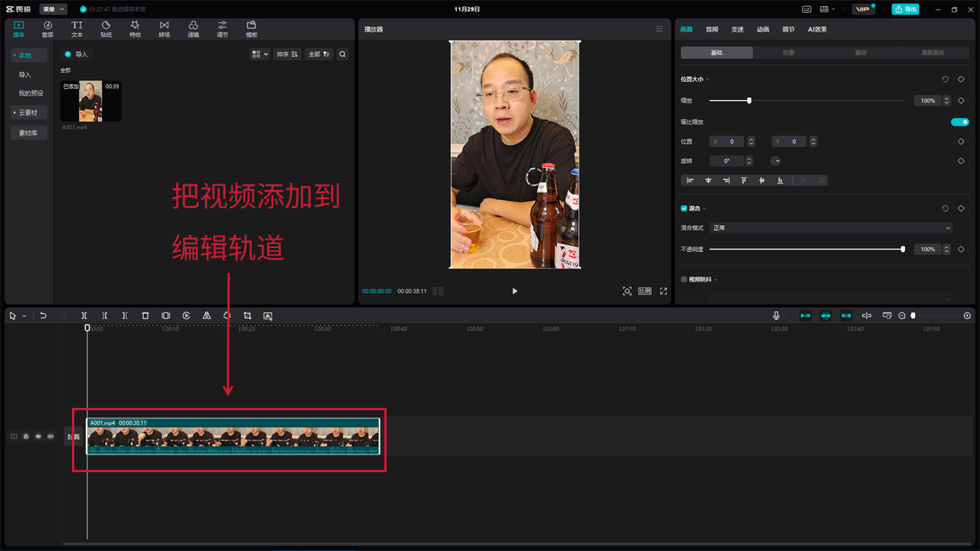
Task: Enable the 视频防抖 checkbox
Action: click(x=684, y=279)
